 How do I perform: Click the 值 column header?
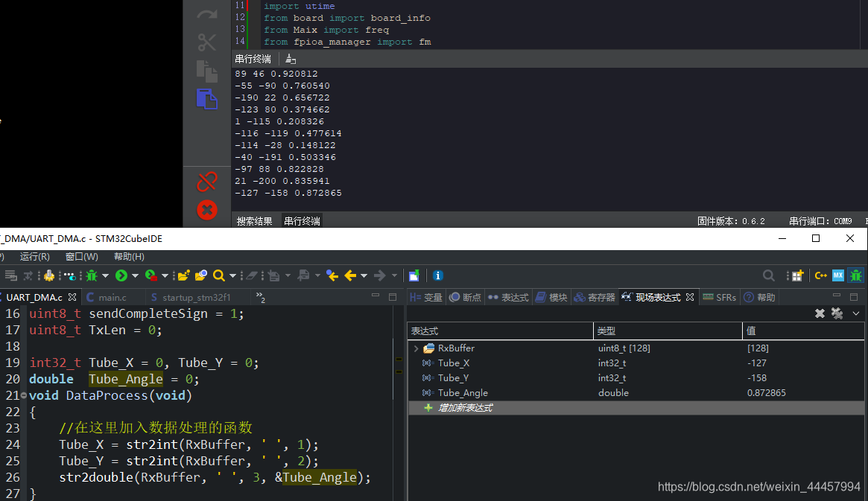click(803, 331)
